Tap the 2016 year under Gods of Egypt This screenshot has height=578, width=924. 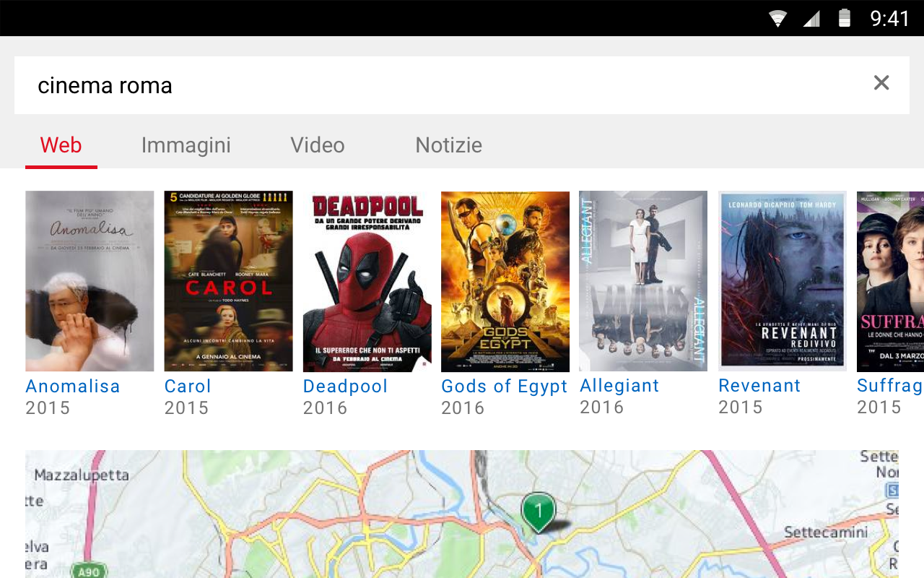[x=463, y=408]
